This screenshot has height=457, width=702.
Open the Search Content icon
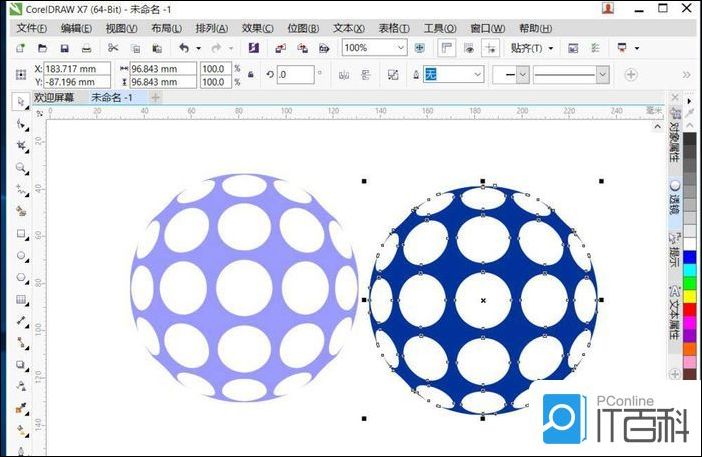click(254, 48)
